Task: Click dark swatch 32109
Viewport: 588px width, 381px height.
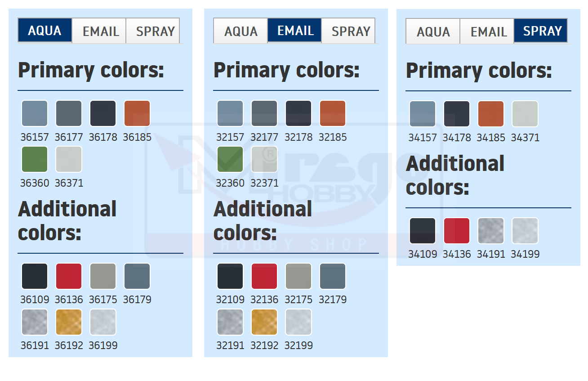Action: (x=230, y=276)
